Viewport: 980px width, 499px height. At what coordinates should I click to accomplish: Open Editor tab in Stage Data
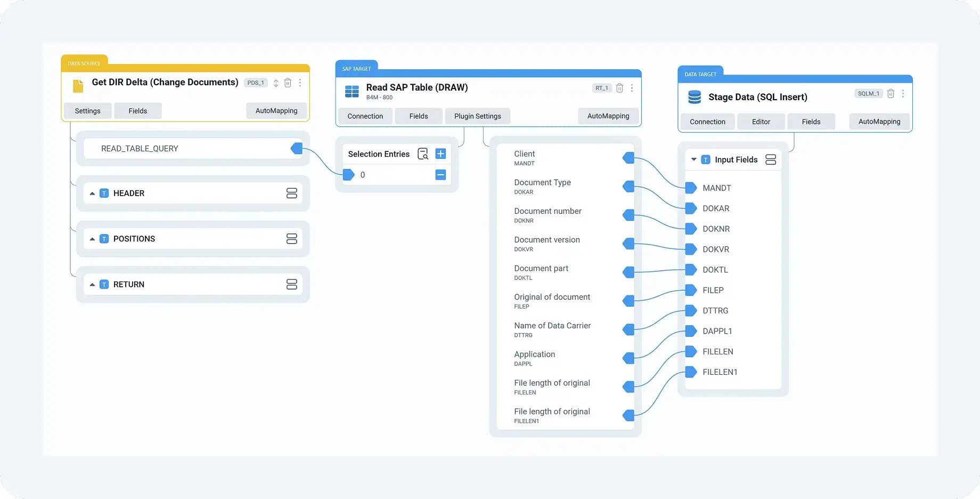coord(761,122)
